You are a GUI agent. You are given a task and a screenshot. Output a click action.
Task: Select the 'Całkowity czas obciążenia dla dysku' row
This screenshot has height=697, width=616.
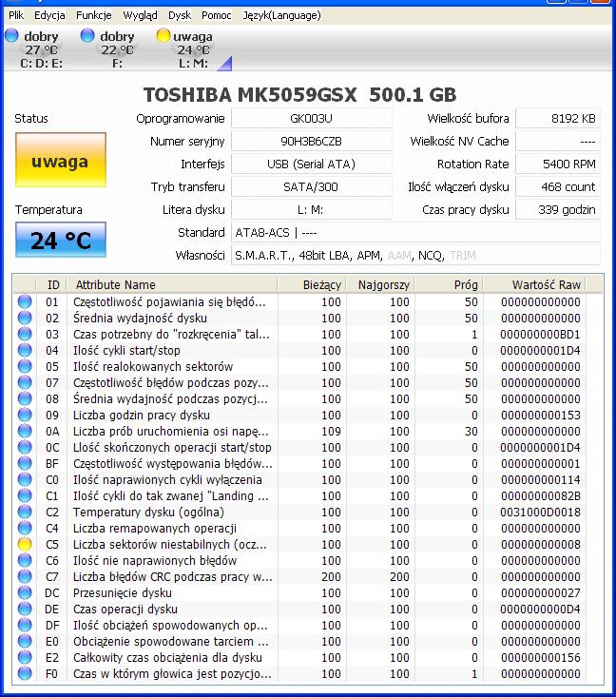pyautogui.click(x=308, y=657)
